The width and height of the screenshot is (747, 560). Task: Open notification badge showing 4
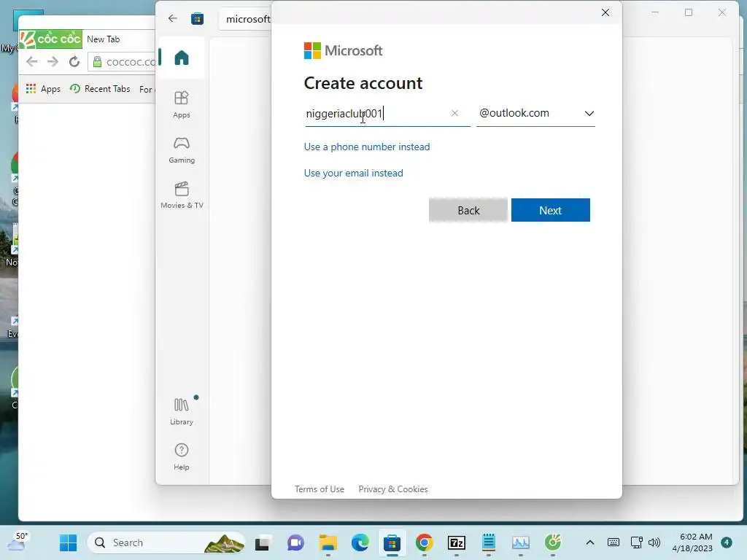[727, 542]
